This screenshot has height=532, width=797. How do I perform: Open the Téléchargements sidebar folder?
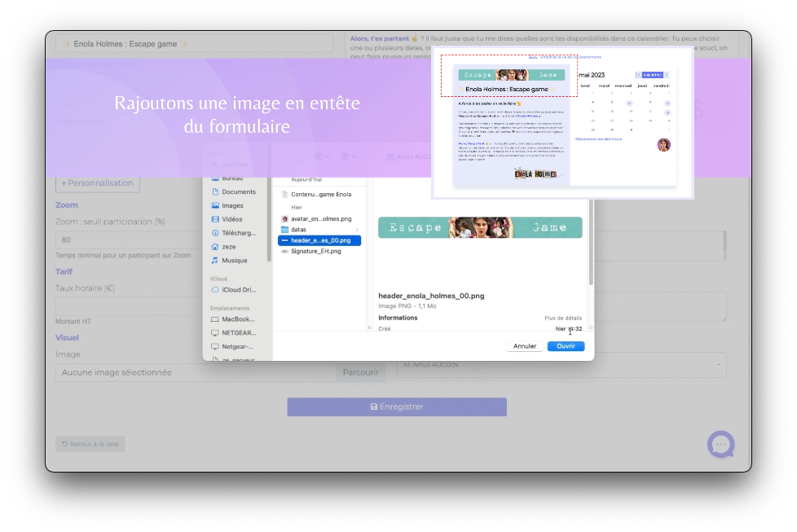pos(238,233)
